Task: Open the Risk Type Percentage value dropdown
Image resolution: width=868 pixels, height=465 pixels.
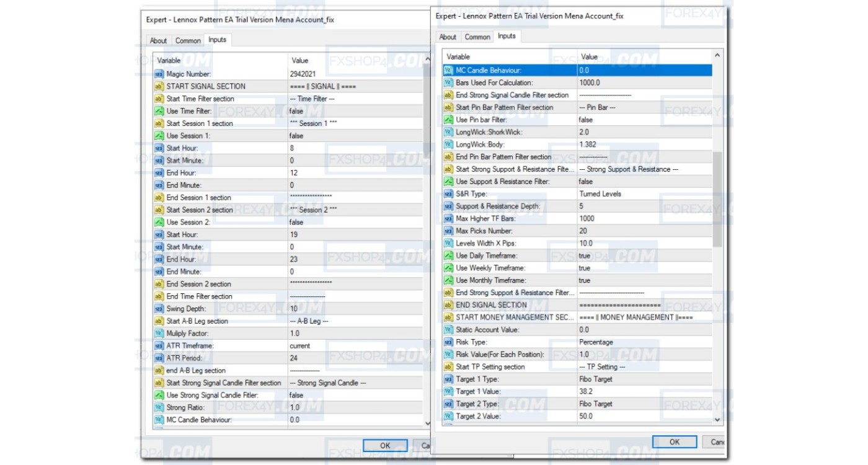Action: point(596,342)
